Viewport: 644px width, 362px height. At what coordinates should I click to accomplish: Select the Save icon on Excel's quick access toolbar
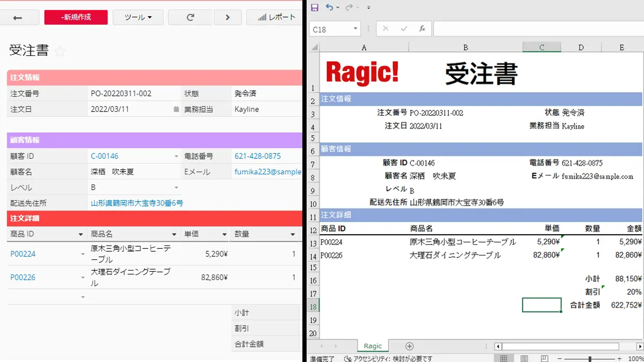315,7
